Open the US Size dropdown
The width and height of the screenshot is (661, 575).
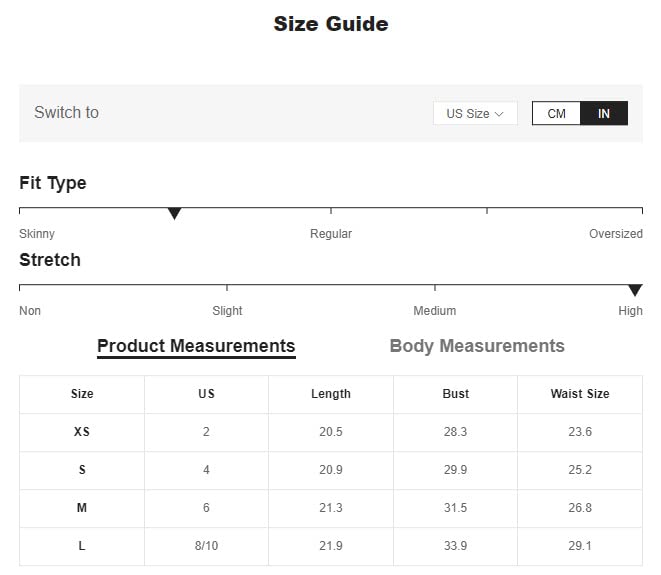tap(475, 113)
